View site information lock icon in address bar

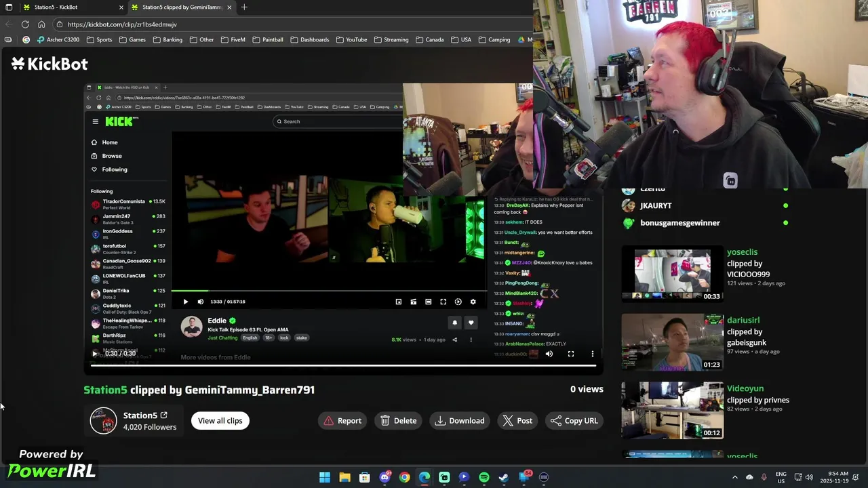click(x=60, y=24)
